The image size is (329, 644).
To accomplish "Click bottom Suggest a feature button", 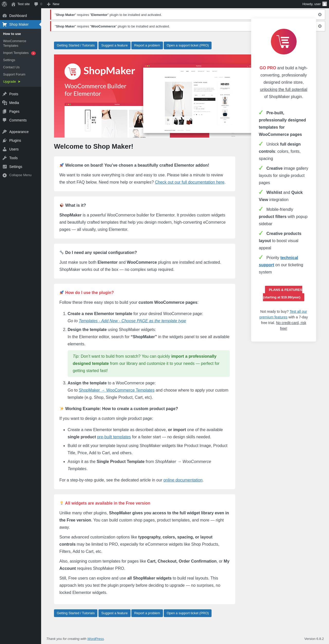I will pos(114,613).
